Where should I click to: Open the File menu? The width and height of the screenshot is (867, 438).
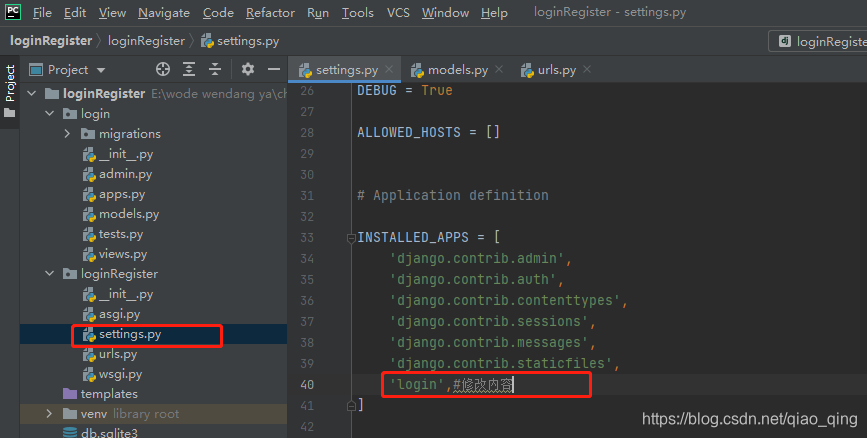click(42, 13)
